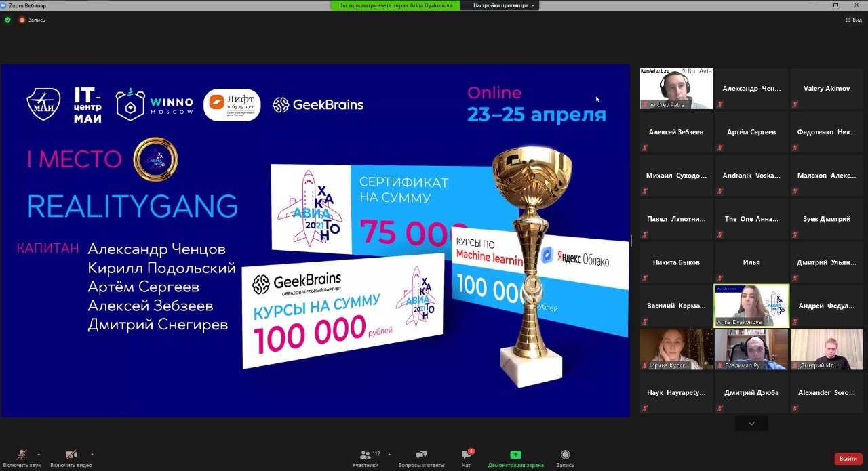
Task: Click the WINNO Moscow logo on slide
Action: pos(154,105)
